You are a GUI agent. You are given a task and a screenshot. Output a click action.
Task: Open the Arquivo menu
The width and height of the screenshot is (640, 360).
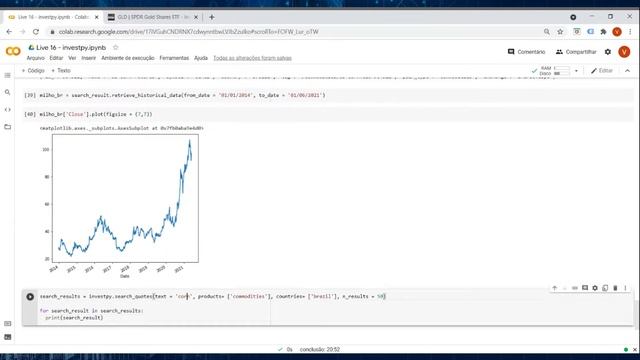[x=36, y=58]
